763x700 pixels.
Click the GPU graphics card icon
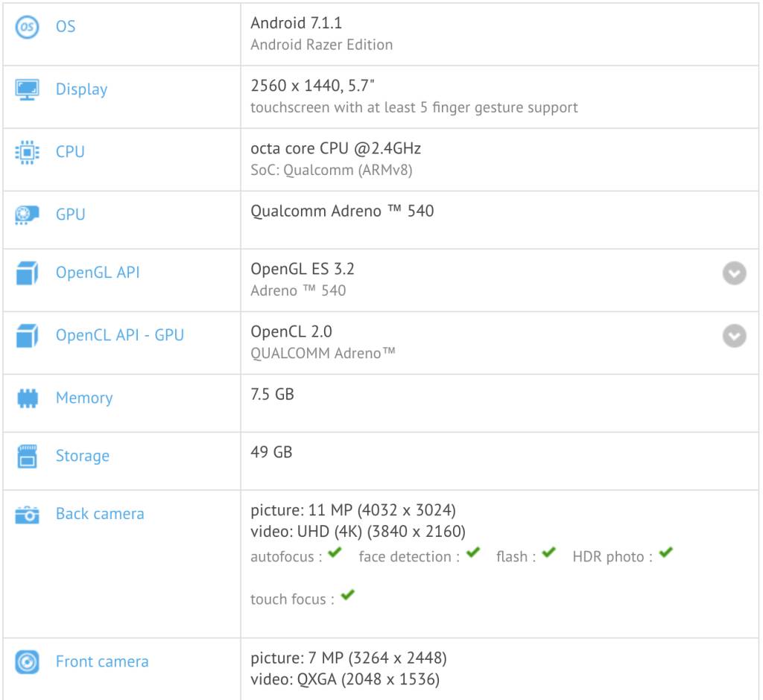tap(27, 214)
